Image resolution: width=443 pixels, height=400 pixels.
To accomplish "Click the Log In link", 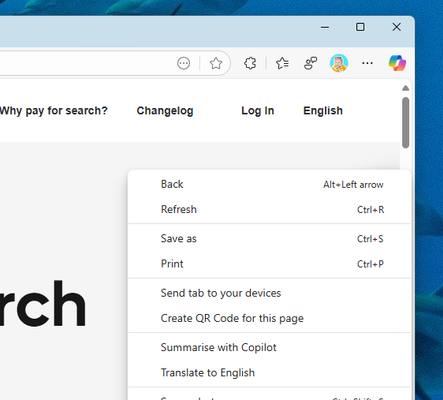I will pyautogui.click(x=258, y=111).
